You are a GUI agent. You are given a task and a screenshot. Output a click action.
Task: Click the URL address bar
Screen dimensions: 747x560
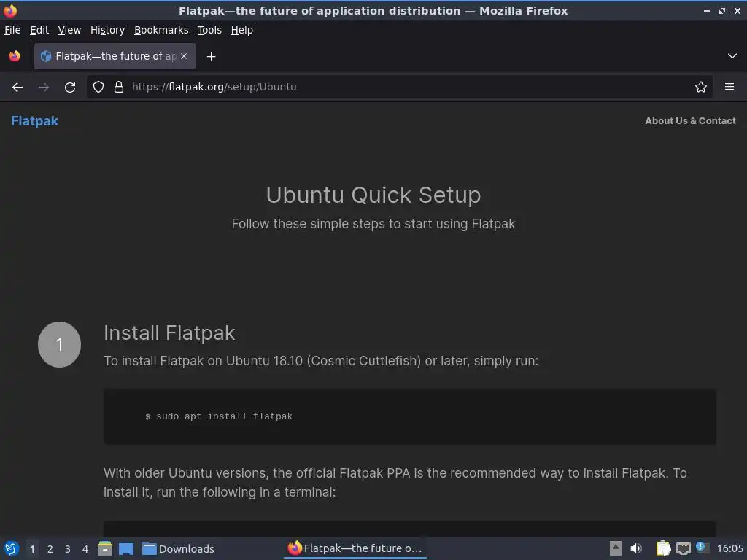click(399, 87)
